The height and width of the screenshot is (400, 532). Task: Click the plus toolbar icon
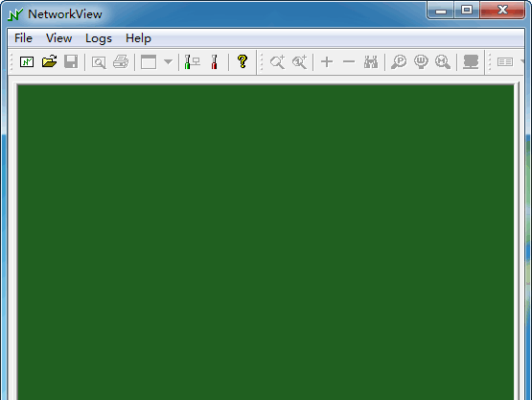point(327,62)
